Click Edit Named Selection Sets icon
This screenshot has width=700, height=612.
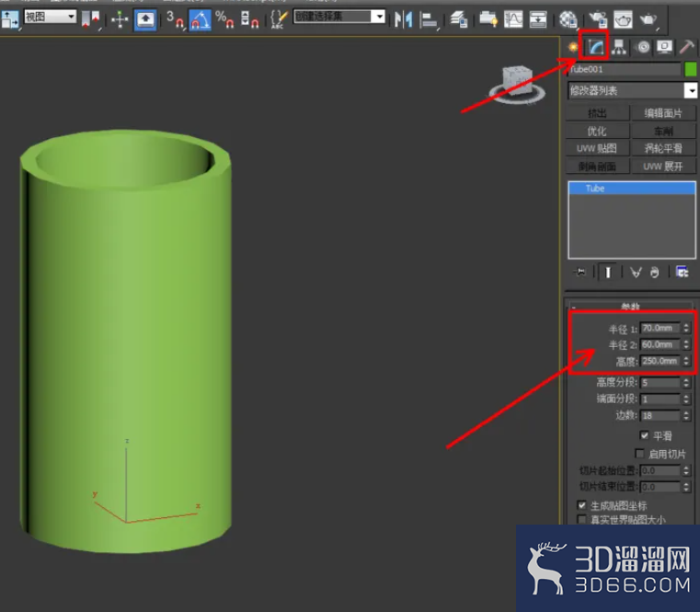[x=279, y=19]
